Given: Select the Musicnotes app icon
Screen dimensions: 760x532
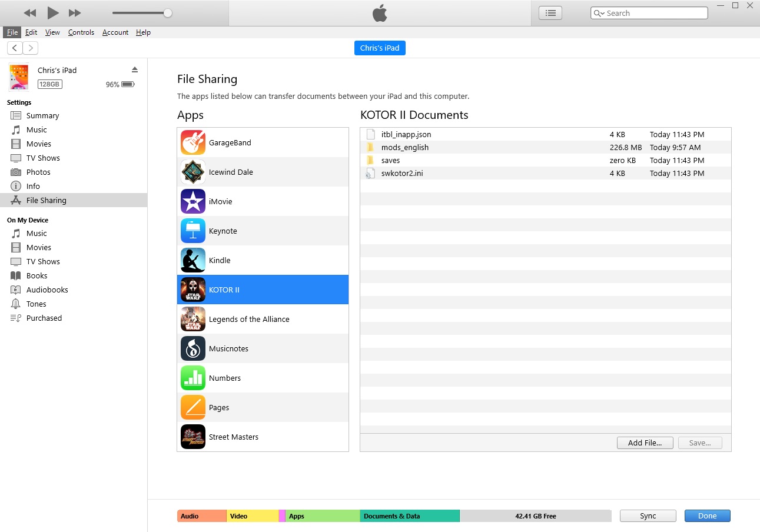Looking at the screenshot, I should [193, 348].
